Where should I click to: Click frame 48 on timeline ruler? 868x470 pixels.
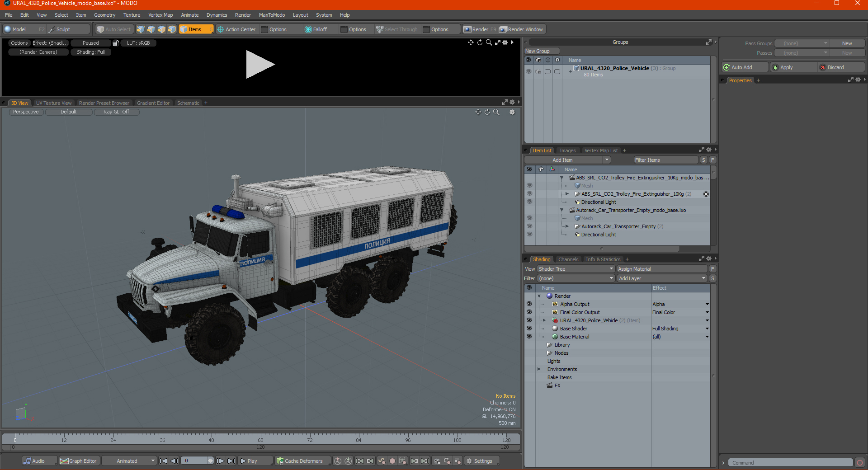click(x=211, y=439)
